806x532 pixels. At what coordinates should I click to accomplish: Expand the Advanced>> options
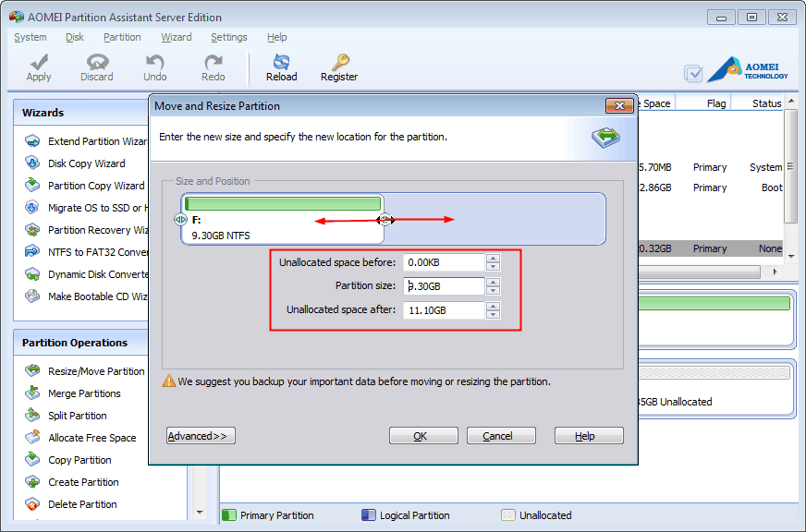click(201, 435)
